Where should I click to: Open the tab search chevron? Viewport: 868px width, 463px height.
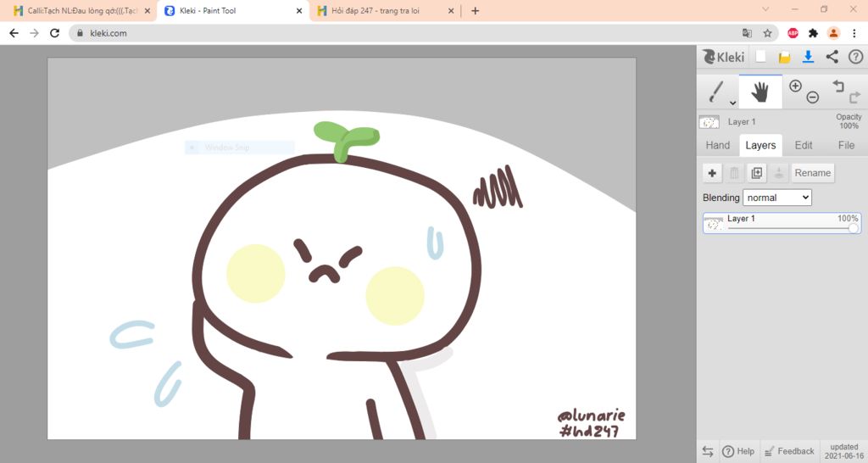coord(765,9)
